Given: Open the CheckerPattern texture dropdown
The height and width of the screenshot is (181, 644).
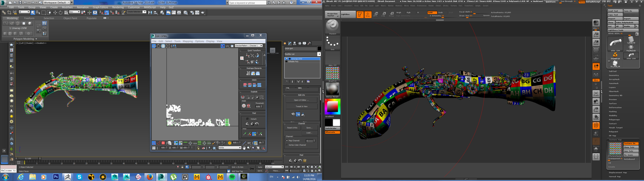Looking at the screenshot, I should pos(249,46).
